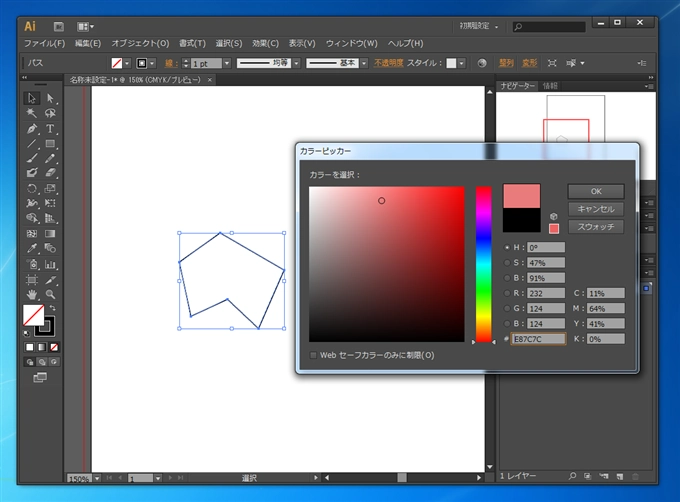This screenshot has width=680, height=502.
Task: Open the stroke color dropdown in control bar
Action: click(152, 63)
